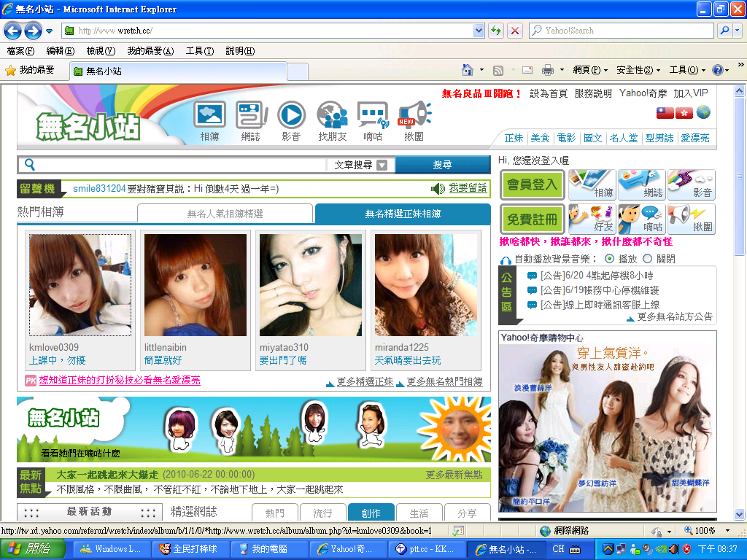Open the 我的最愛(A) menu
747x560 pixels.
(x=150, y=51)
